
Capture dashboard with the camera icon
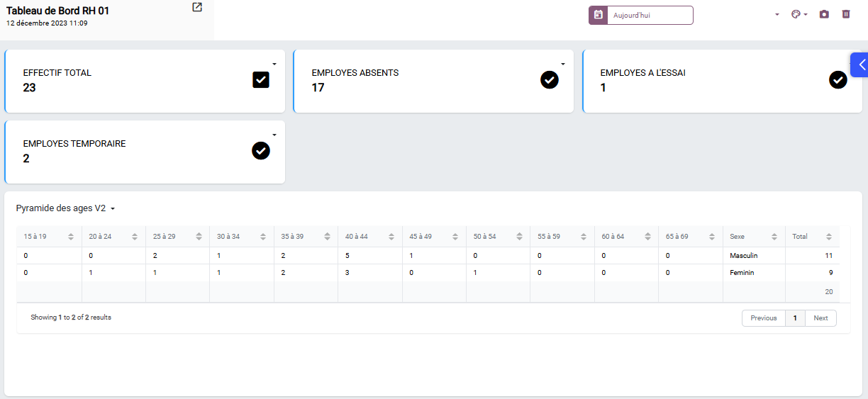(823, 14)
